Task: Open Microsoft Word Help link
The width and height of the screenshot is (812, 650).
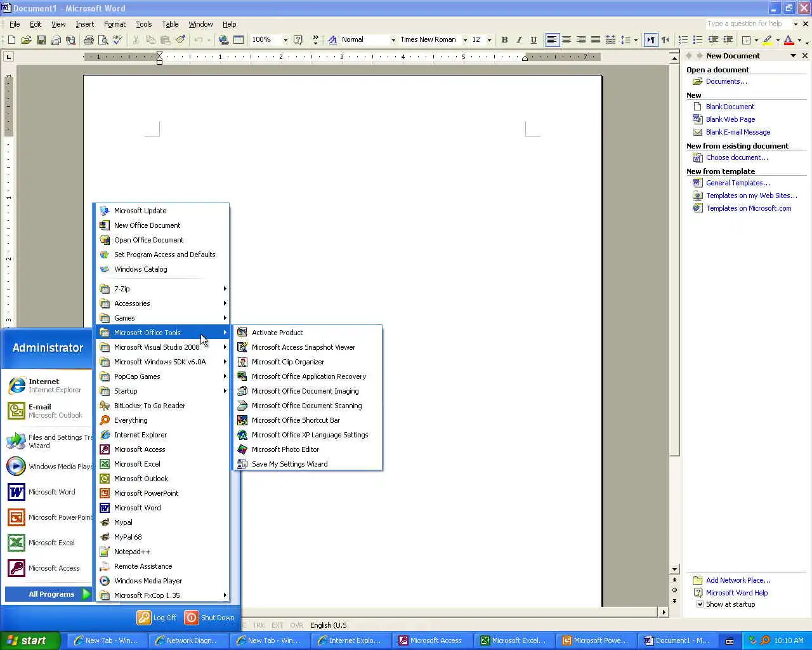Action: pos(737,593)
